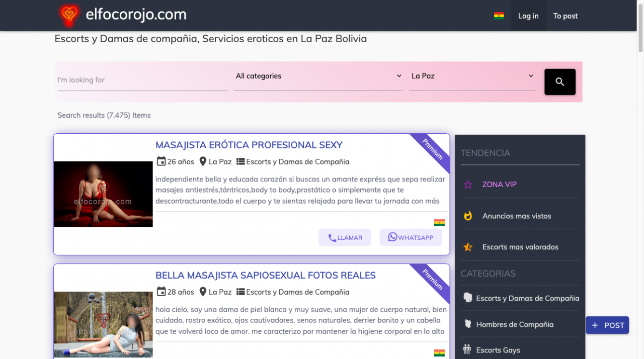Click the Bolivia flag in header

pos(499,16)
